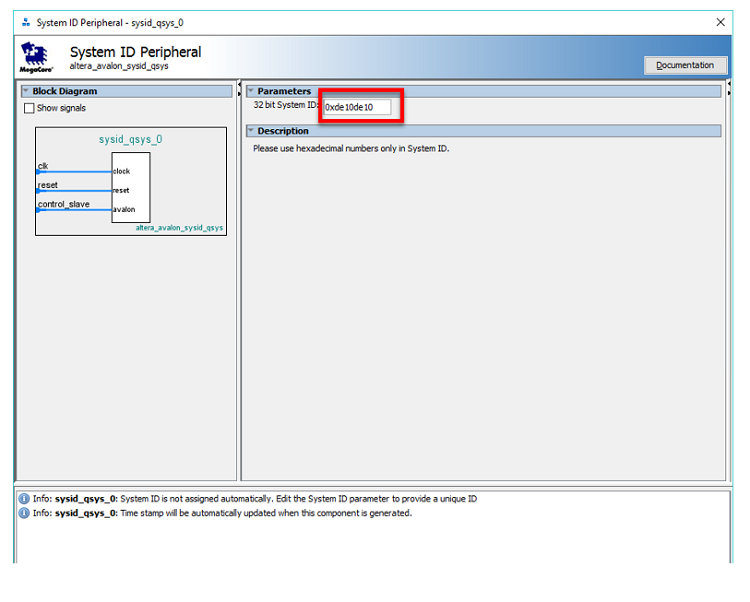The image size is (750, 602).
Task: Close the System ID Peripheral dialog
Action: coord(720,22)
